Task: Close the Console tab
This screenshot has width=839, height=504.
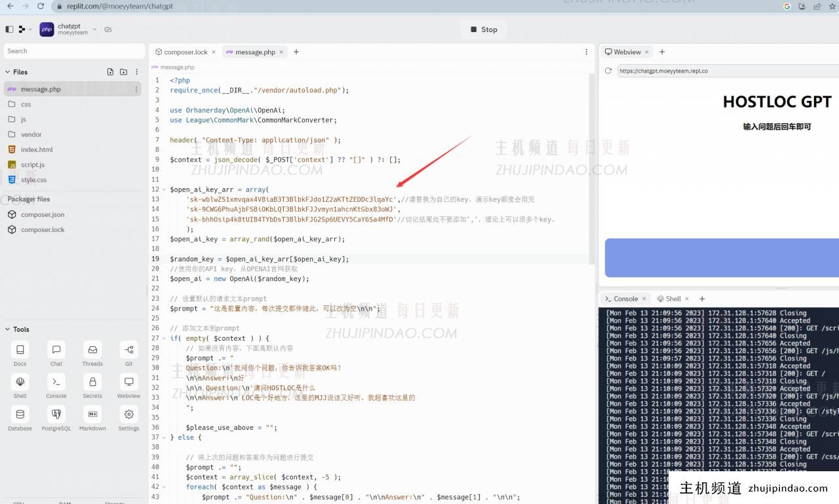Action: pos(644,299)
